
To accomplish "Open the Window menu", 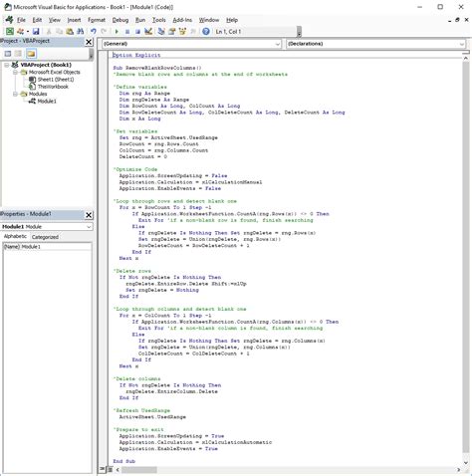I will tap(209, 20).
